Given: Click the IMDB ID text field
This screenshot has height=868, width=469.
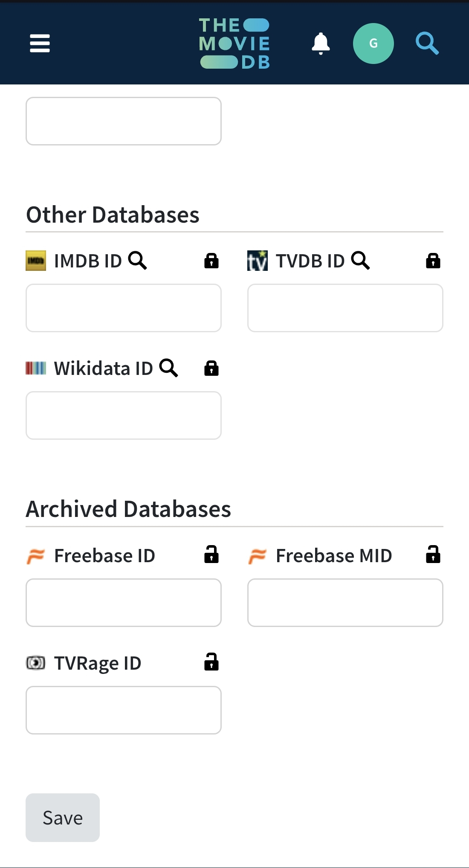Looking at the screenshot, I should (124, 308).
